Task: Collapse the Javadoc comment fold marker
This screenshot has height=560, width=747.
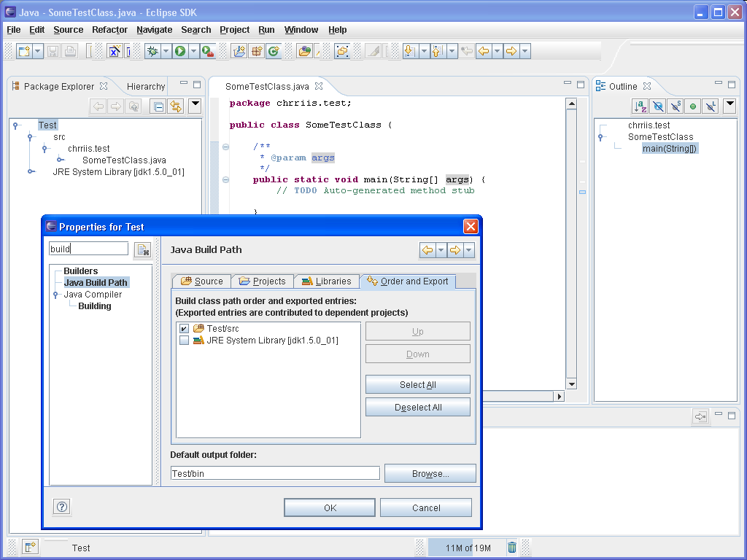Action: (x=226, y=147)
